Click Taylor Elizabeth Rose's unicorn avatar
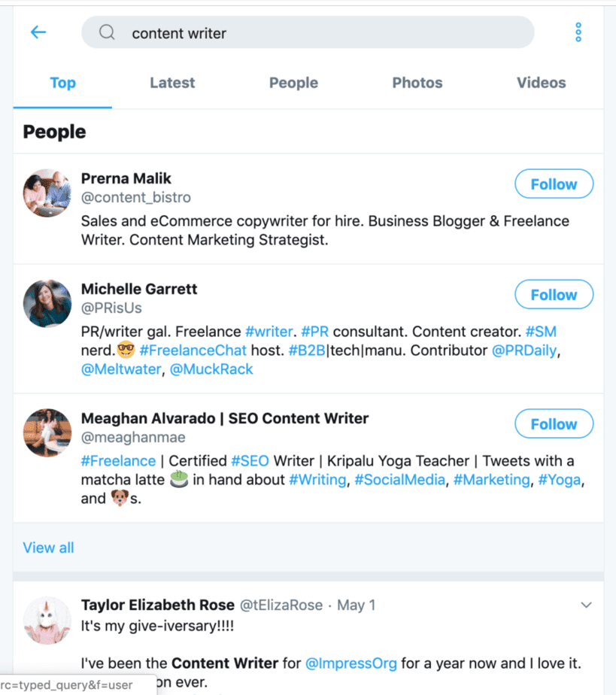616x695 pixels. tap(47, 619)
